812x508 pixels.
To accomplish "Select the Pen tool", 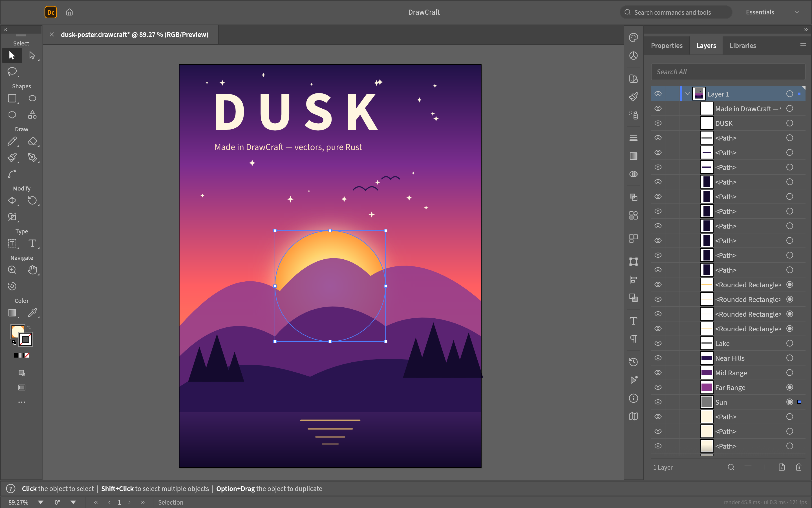I will [x=32, y=157].
